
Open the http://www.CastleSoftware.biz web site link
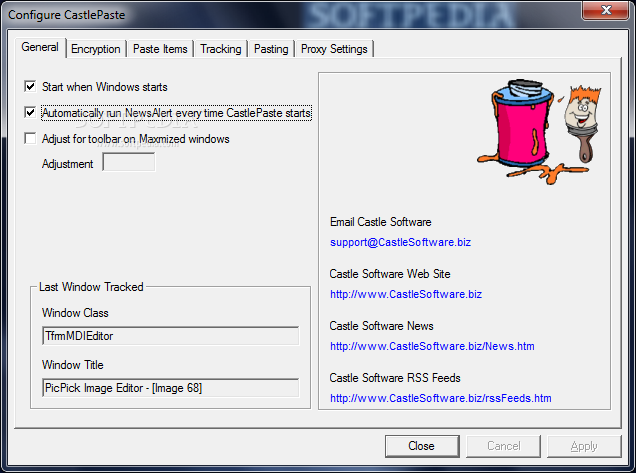tap(406, 294)
